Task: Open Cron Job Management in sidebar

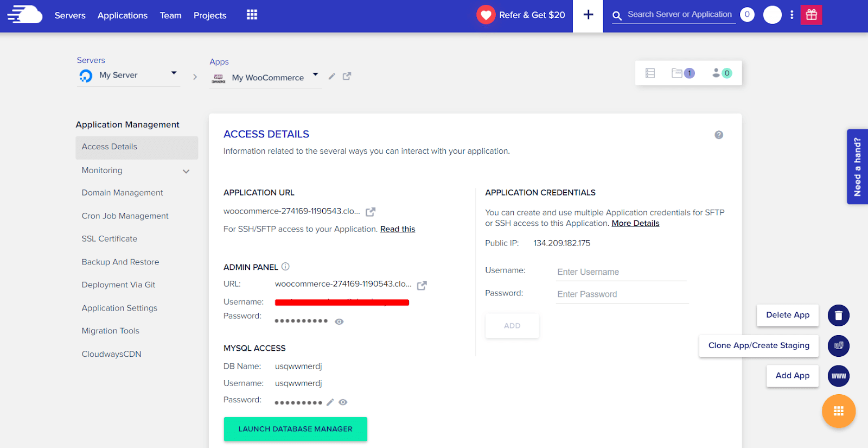Action: tap(125, 216)
